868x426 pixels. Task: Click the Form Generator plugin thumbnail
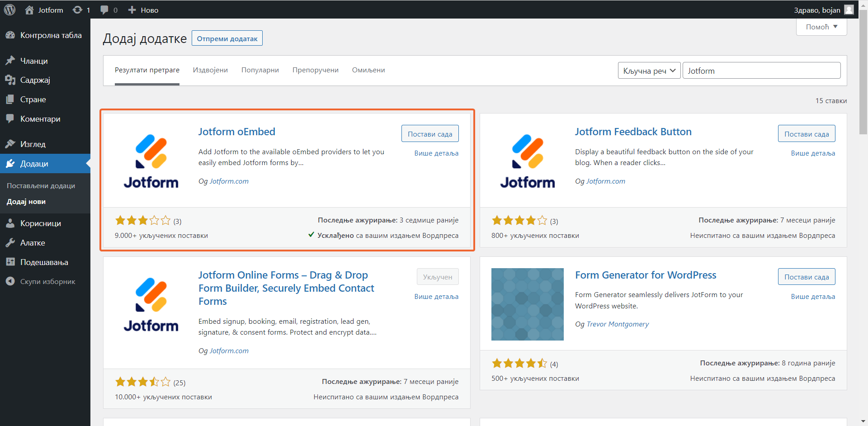click(527, 304)
